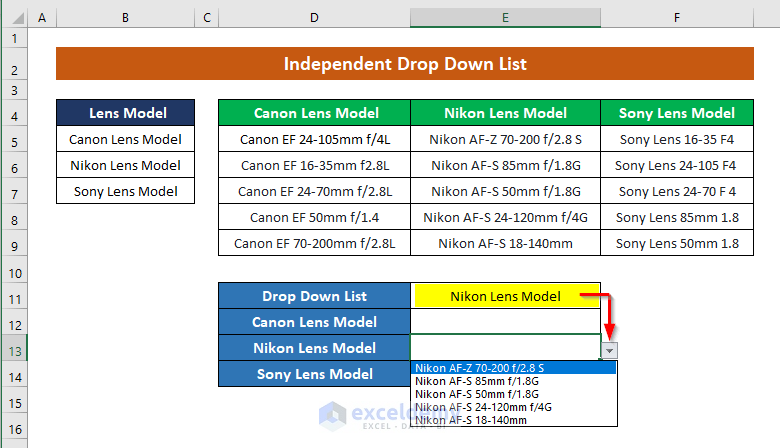Click the blue Drop Down List label cell
This screenshot has width=780, height=448.
coord(314,296)
